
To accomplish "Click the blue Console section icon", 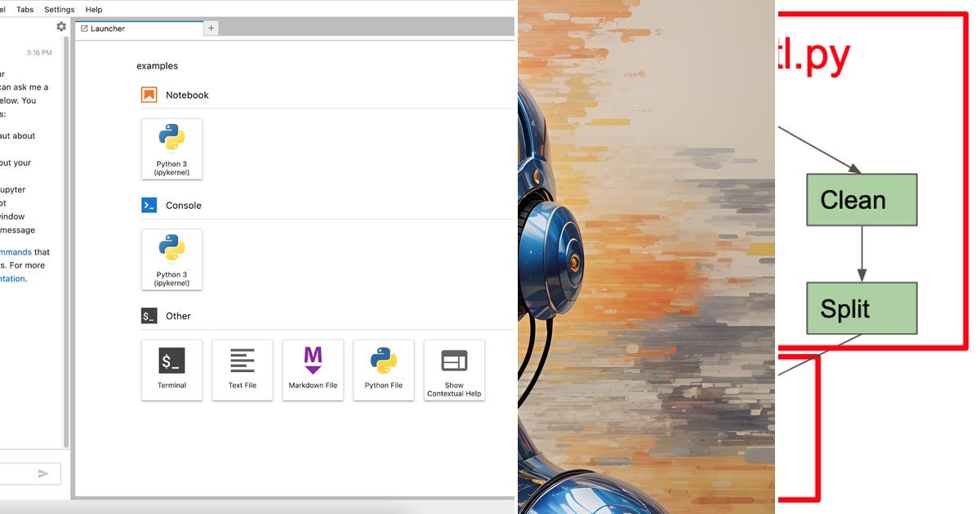I will click(149, 205).
